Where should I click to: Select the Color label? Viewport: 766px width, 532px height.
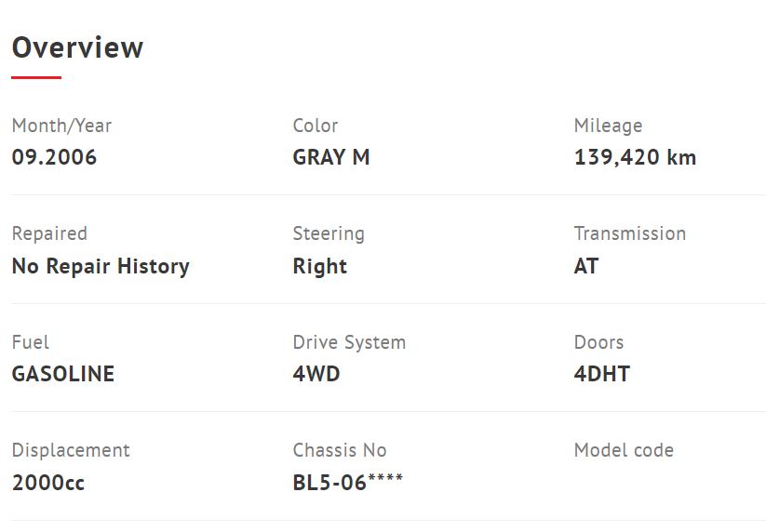click(x=316, y=126)
